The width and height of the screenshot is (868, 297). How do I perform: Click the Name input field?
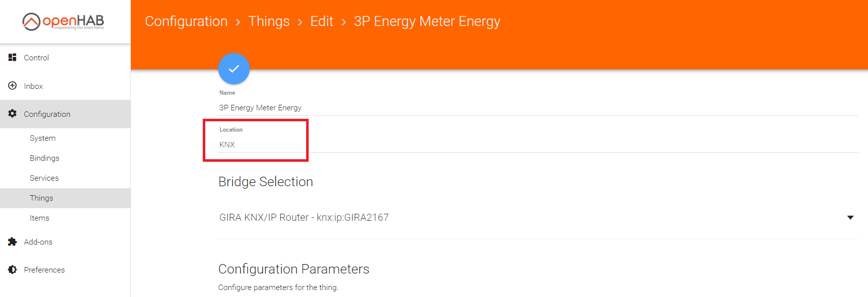[x=538, y=108]
